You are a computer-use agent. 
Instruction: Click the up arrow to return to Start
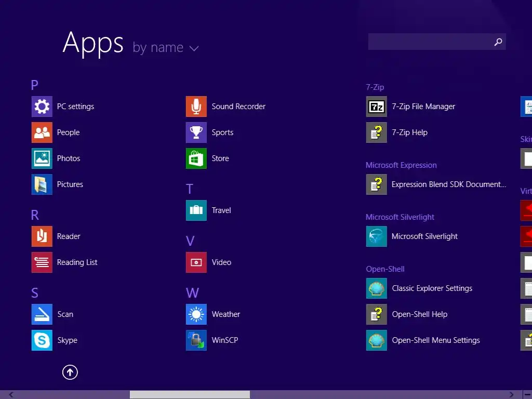coord(70,372)
